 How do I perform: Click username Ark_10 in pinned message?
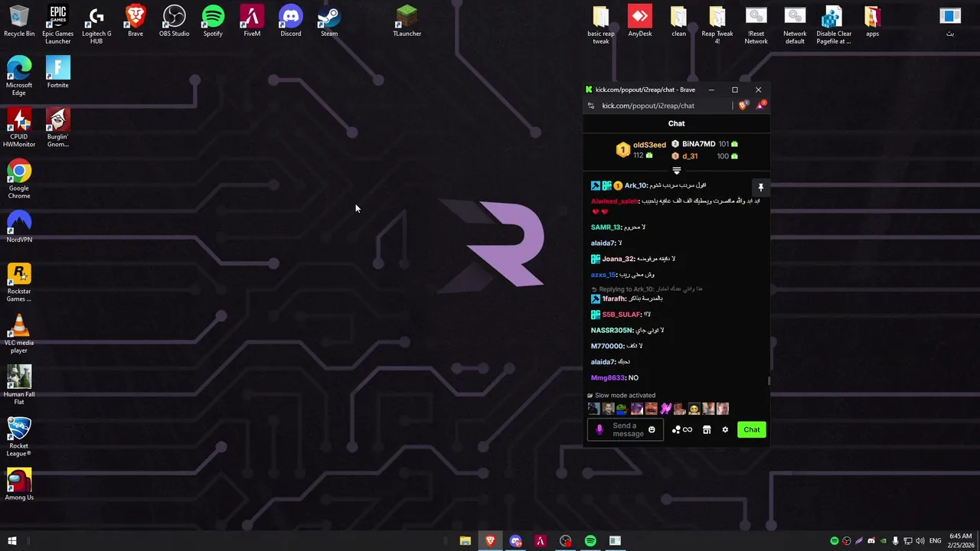tap(635, 186)
